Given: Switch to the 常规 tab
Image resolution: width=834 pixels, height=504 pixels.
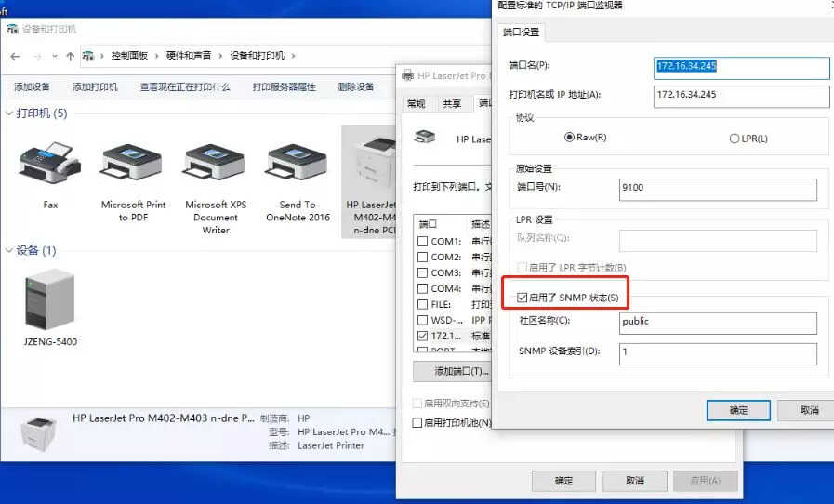Looking at the screenshot, I should pyautogui.click(x=416, y=104).
